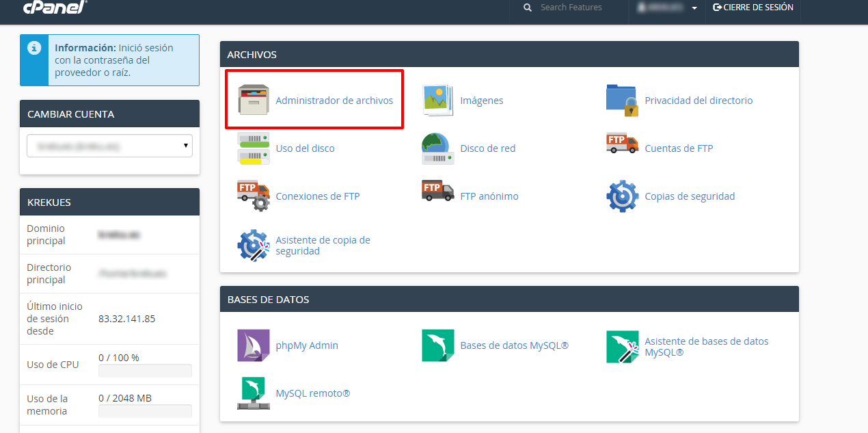
Task: Click the Cierre de Sesión logout link
Action: coord(752,8)
